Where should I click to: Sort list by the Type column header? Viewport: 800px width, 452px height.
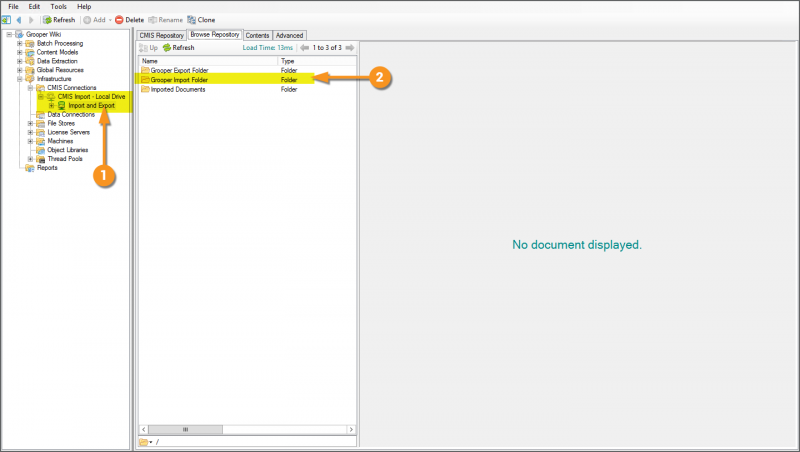(316, 61)
